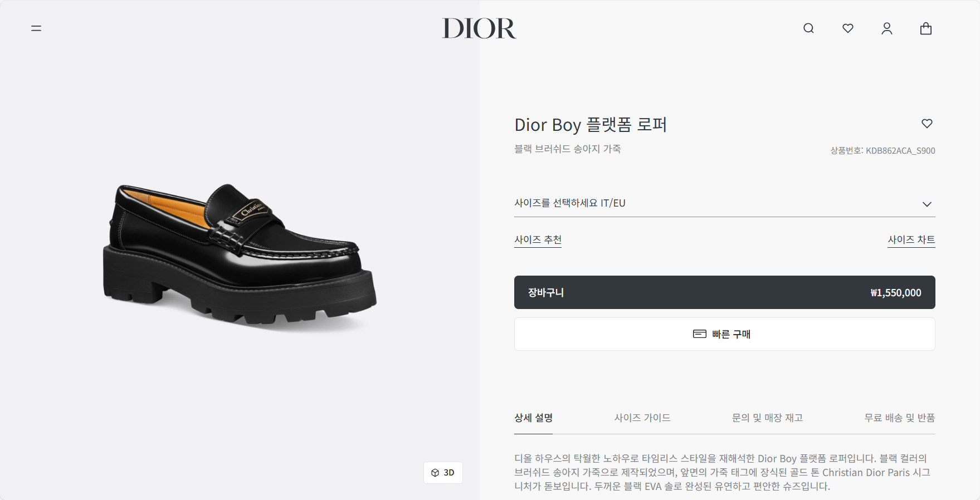
Task: Switch to 문의 및 매장 재고 tab
Action: point(767,418)
